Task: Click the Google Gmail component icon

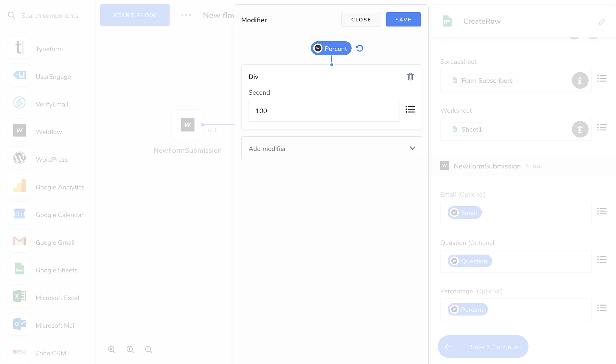Action: (19, 241)
